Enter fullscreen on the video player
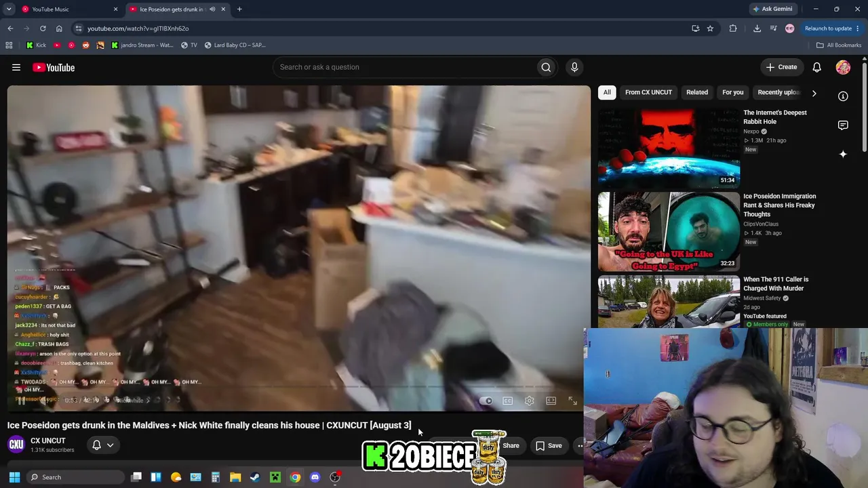Image resolution: width=868 pixels, height=488 pixels. tap(573, 401)
